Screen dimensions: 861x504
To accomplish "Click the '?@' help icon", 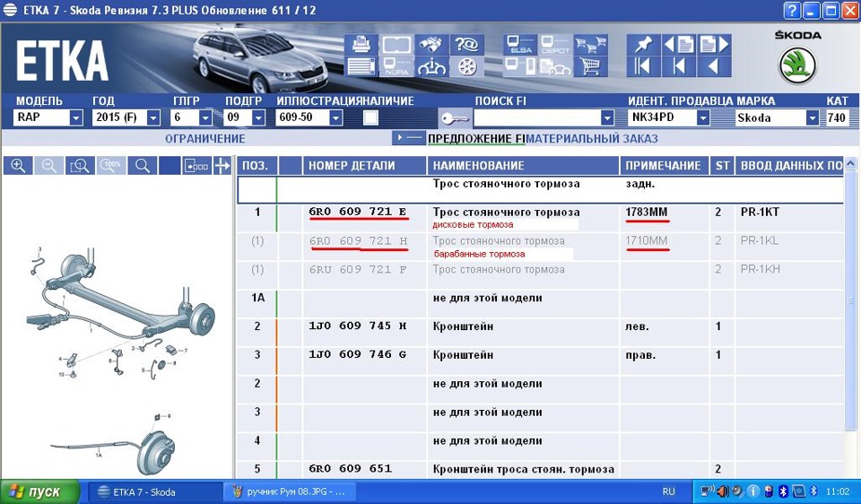I will coord(466,44).
